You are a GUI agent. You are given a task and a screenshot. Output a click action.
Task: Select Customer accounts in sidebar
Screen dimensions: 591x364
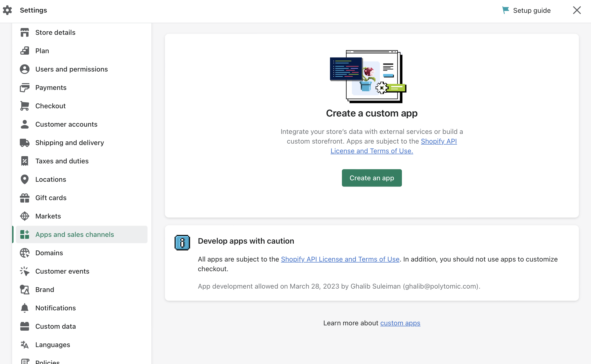pos(66,124)
